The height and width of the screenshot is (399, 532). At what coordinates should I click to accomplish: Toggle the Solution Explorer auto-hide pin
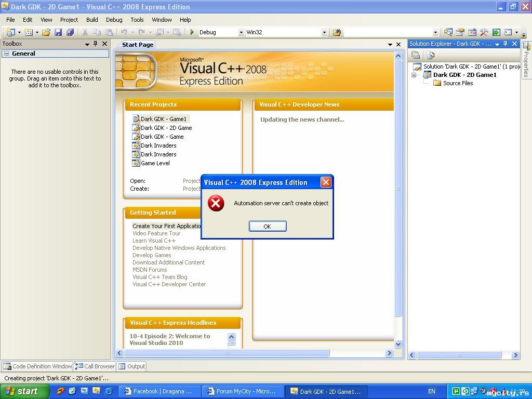pos(505,44)
